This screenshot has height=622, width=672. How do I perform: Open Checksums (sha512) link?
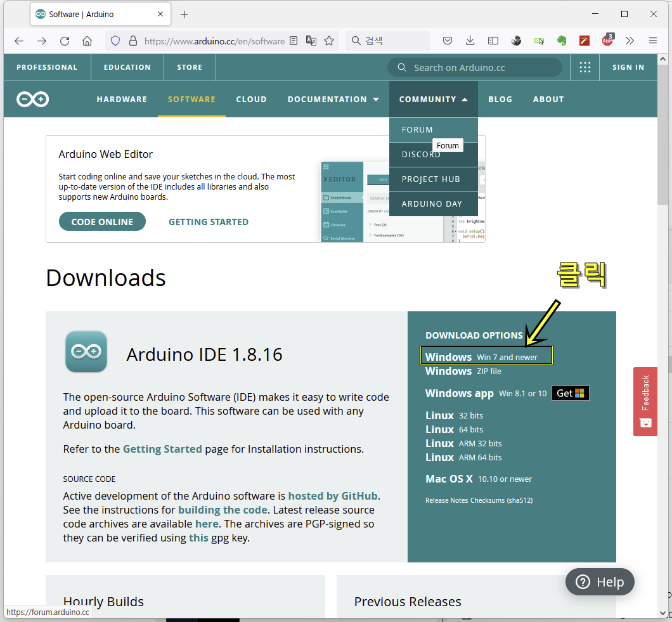click(x=501, y=500)
